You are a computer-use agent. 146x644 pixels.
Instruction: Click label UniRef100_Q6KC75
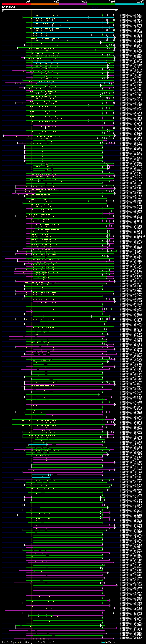tap(131, 316)
